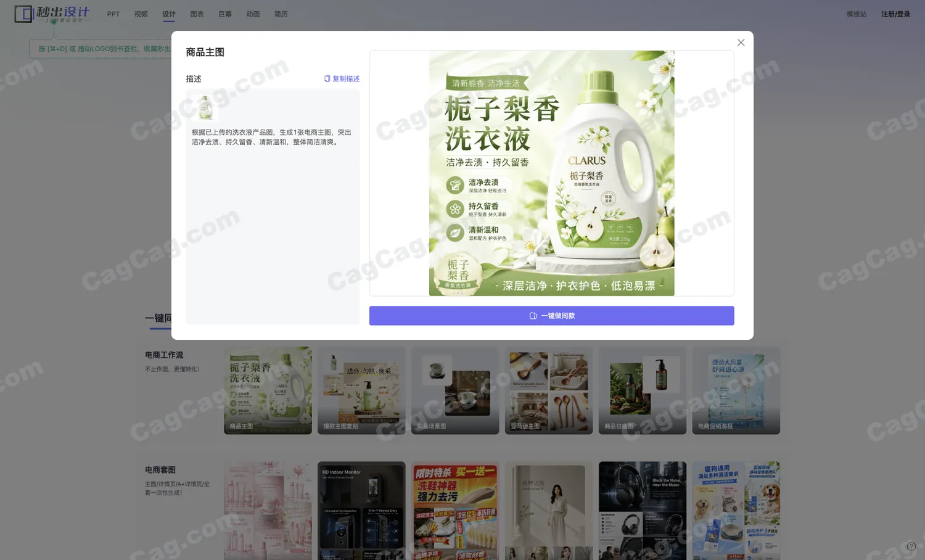Click the icon inside 一键做同款 button
The image size is (925, 560).
pos(533,316)
